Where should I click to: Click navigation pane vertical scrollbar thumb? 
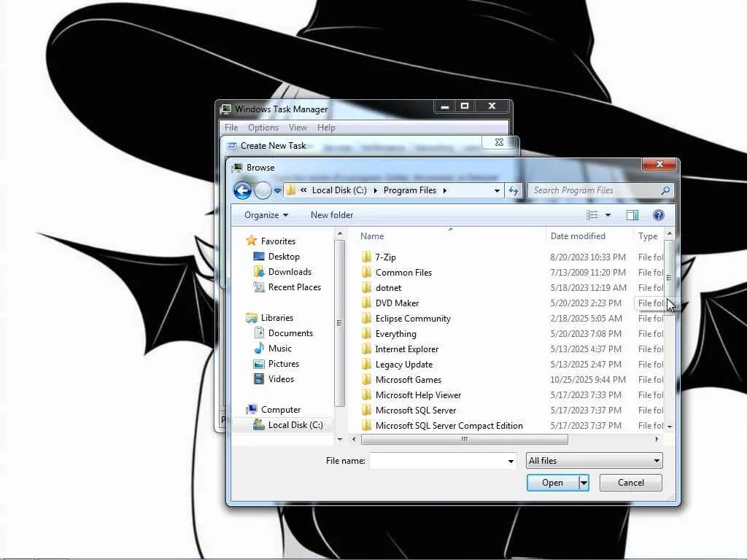click(340, 323)
